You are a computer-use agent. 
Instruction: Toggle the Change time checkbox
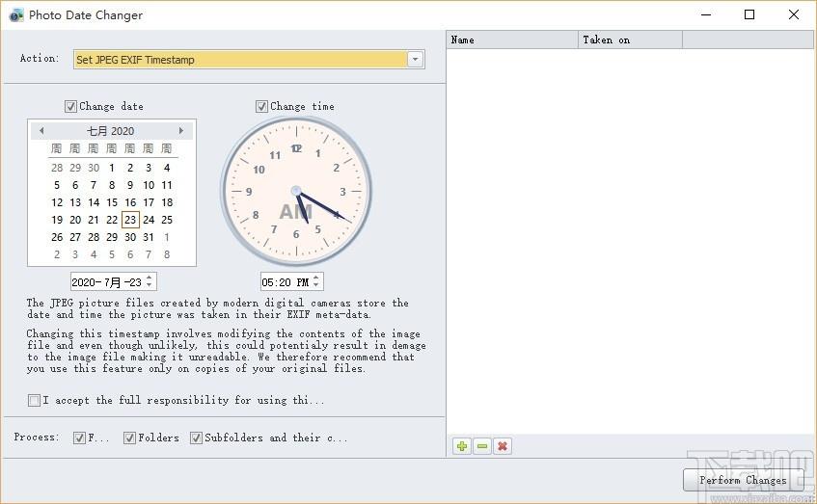261,107
